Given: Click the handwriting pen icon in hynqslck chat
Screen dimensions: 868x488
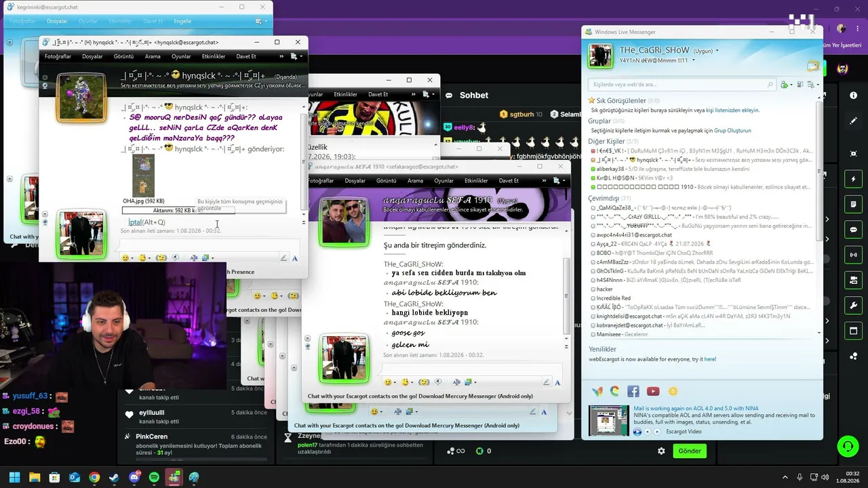Looking at the screenshot, I should pos(283,258).
